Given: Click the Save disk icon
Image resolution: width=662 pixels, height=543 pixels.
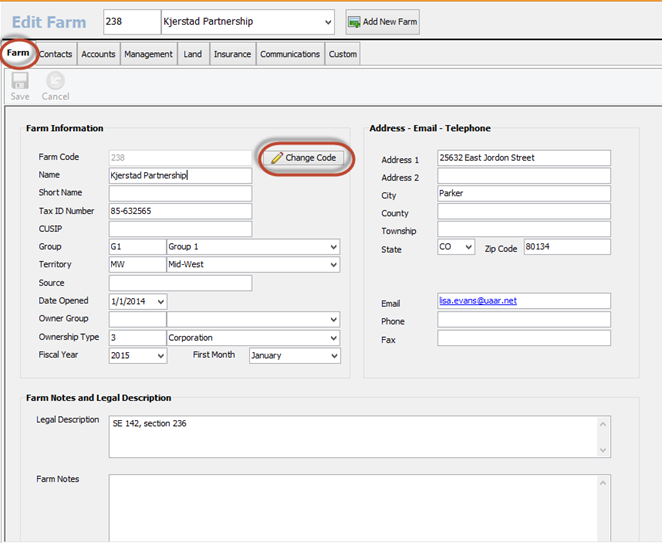Looking at the screenshot, I should point(19,81).
